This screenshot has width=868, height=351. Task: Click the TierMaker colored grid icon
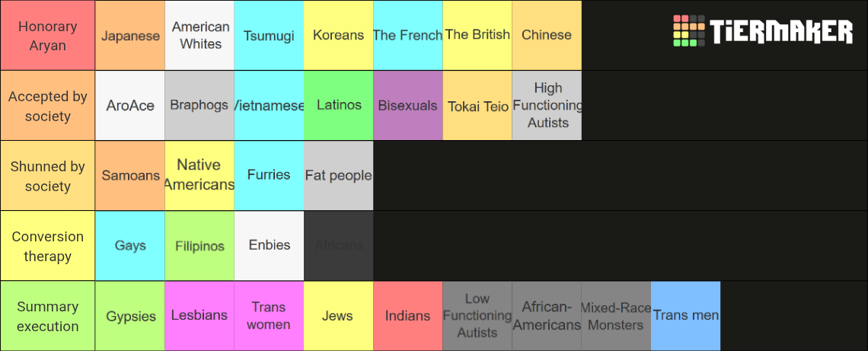pos(689,31)
